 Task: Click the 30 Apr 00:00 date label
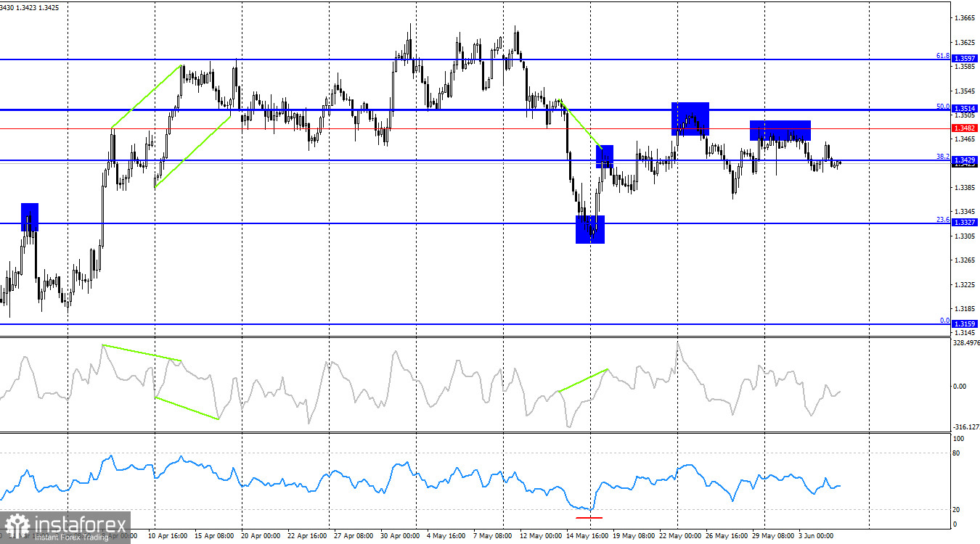click(399, 536)
